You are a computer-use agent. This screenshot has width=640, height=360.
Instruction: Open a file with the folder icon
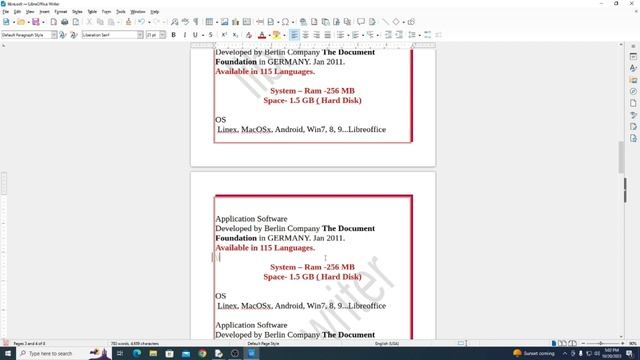tap(21, 22)
